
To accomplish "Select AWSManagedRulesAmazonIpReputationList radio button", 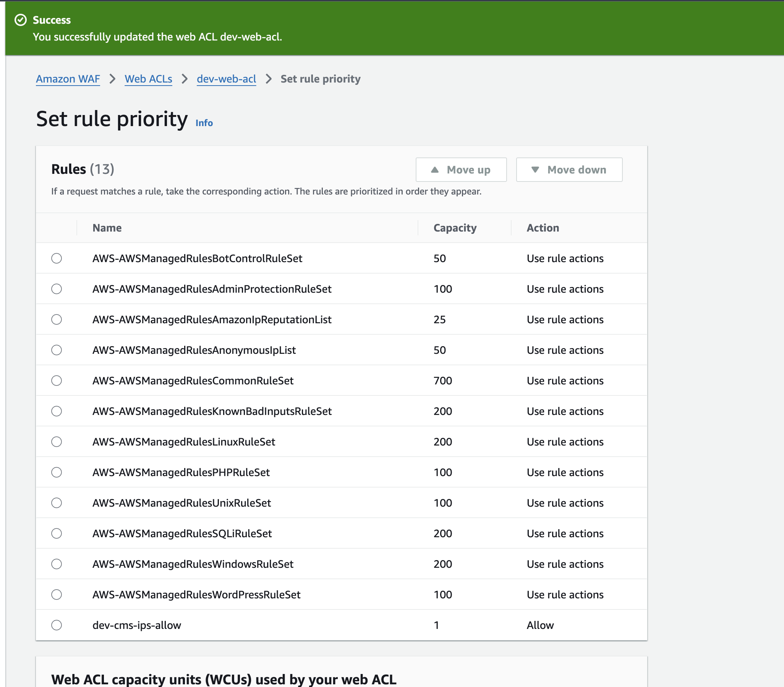I will pos(57,319).
